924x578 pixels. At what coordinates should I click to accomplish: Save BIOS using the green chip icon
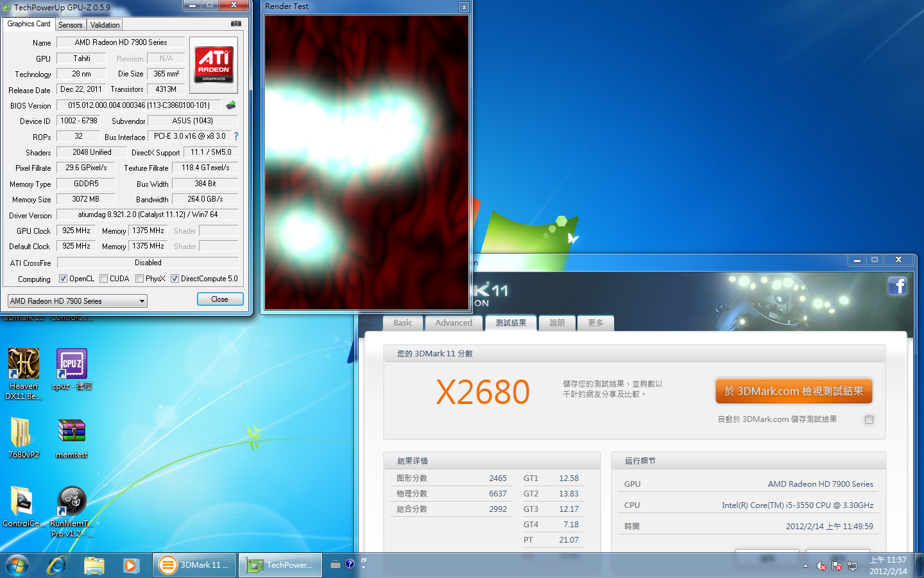pyautogui.click(x=231, y=105)
